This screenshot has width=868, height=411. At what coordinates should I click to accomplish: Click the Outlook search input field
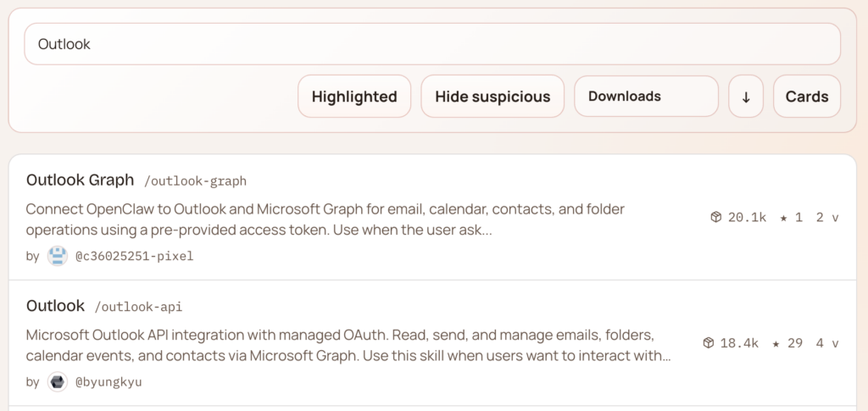(432, 44)
